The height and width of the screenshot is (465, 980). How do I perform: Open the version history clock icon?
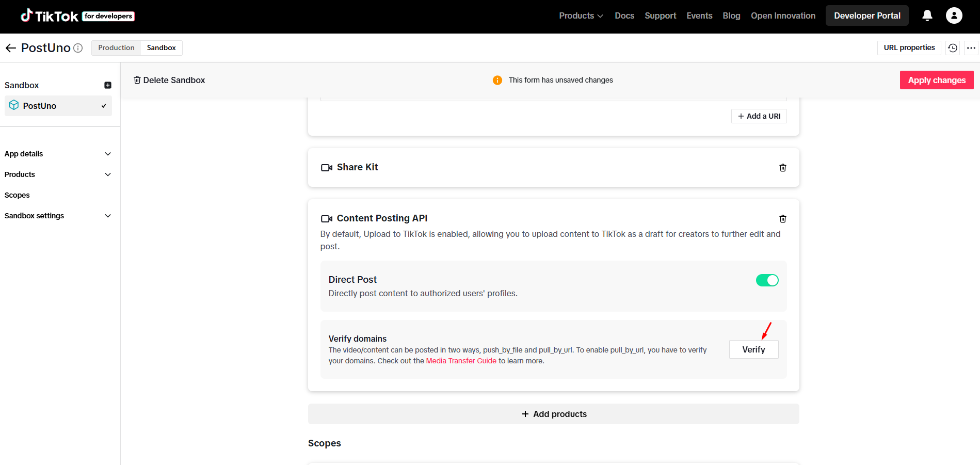point(953,48)
